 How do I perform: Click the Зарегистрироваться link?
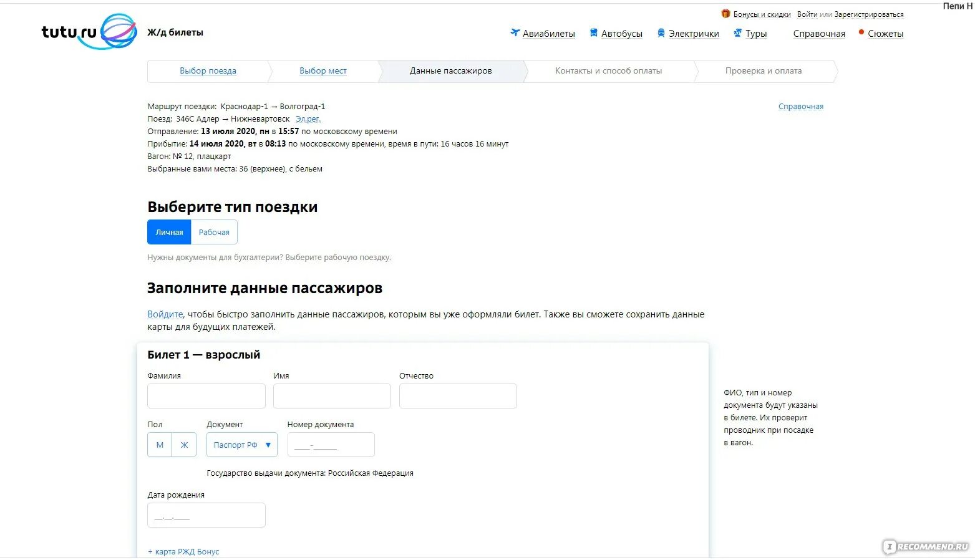(869, 14)
